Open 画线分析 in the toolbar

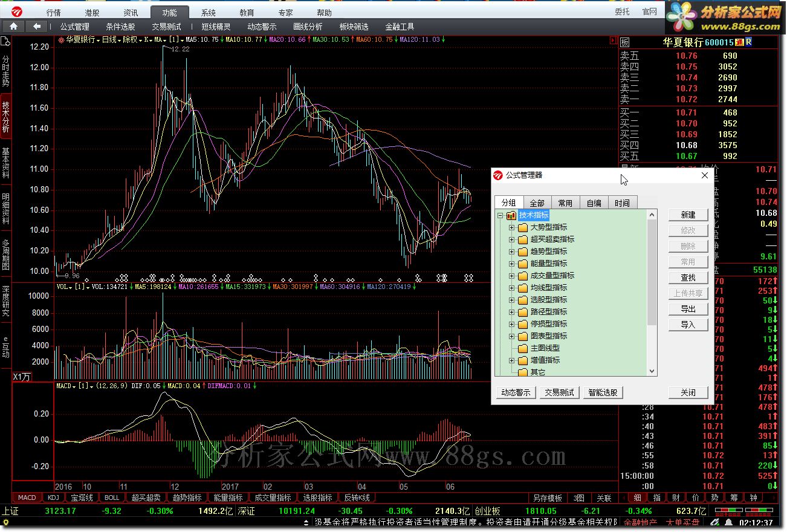308,27
